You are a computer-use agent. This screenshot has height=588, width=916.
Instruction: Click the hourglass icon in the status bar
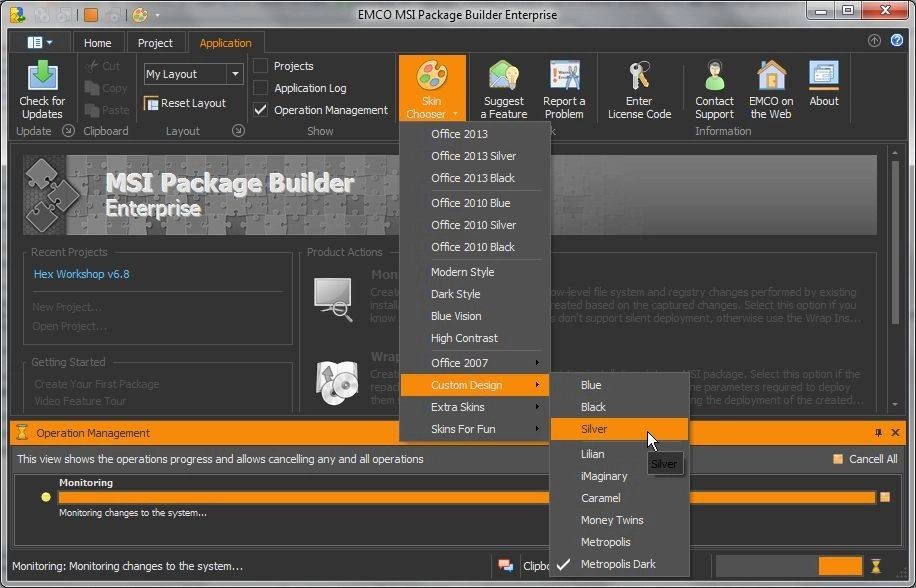[876, 566]
